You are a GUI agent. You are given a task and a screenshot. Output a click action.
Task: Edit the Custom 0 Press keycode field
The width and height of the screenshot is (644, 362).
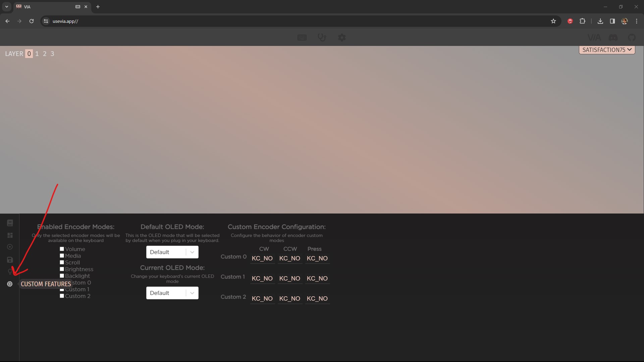point(317,258)
